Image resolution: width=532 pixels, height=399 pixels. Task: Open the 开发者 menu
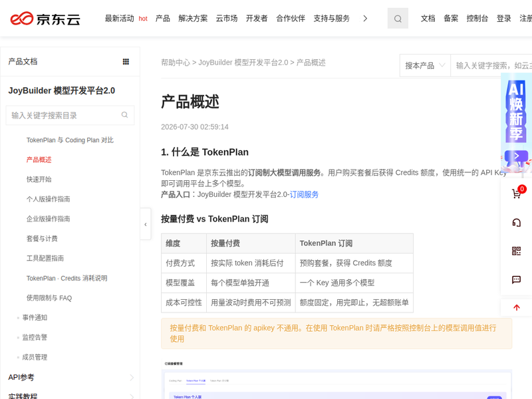point(257,19)
